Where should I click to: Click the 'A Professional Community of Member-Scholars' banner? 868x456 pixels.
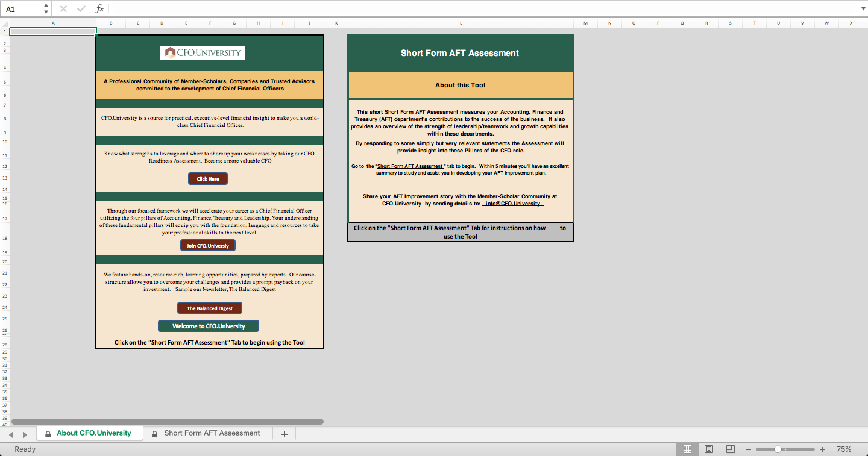[x=210, y=85]
